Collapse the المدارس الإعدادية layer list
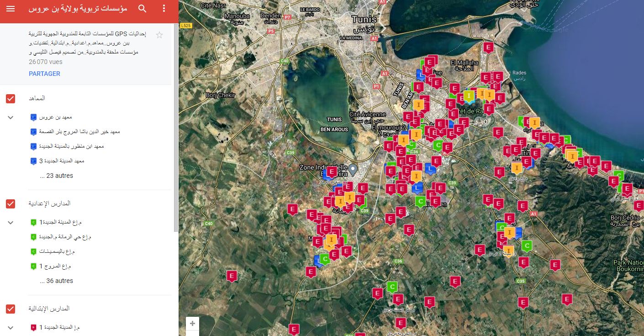This screenshot has height=336, width=644. pos(11,223)
